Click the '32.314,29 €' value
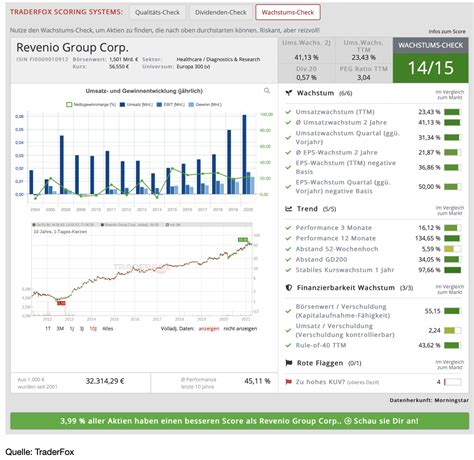The height and width of the screenshot is (460, 474). click(x=105, y=381)
